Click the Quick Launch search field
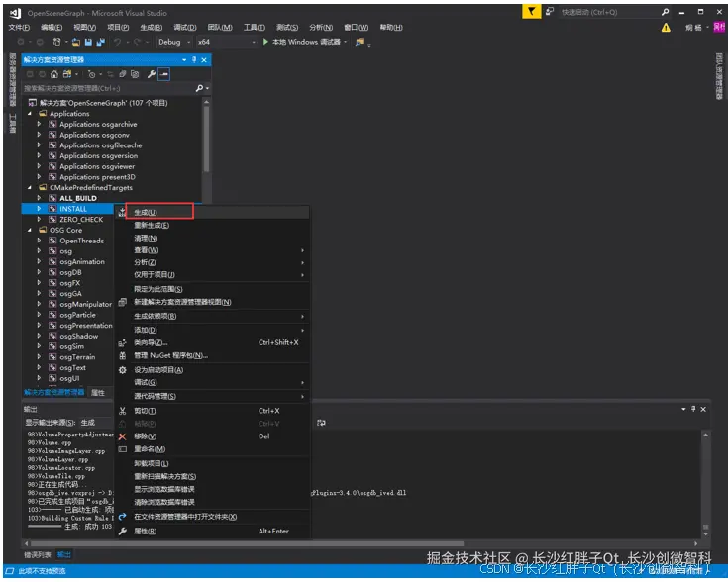The height and width of the screenshot is (582, 728). (x=609, y=12)
